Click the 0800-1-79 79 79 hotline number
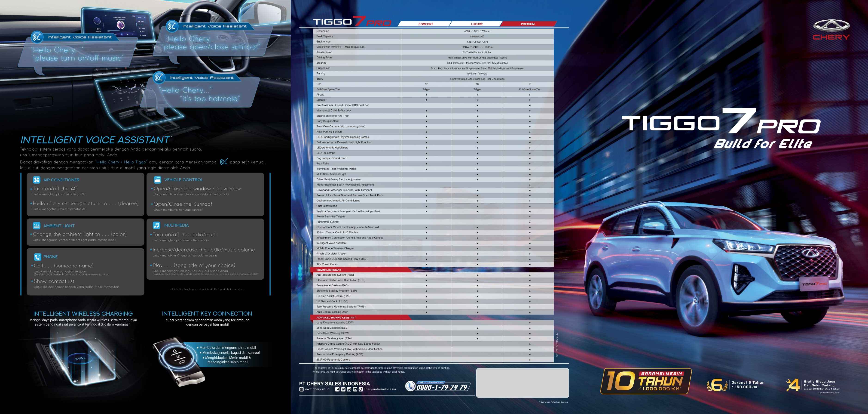The width and height of the screenshot is (868, 414). [x=442, y=387]
